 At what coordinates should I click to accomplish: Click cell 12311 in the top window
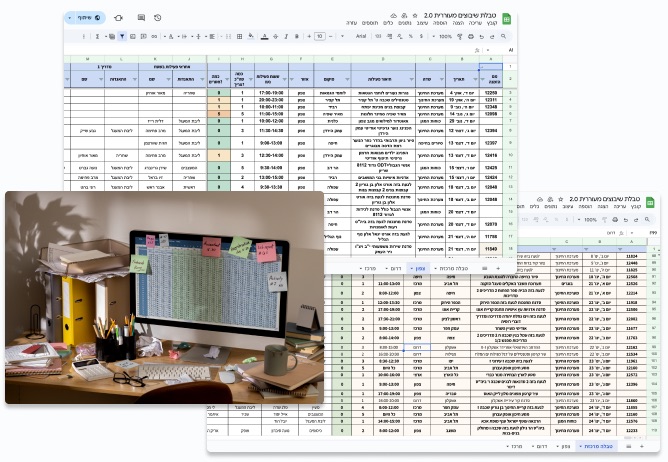coord(491,100)
